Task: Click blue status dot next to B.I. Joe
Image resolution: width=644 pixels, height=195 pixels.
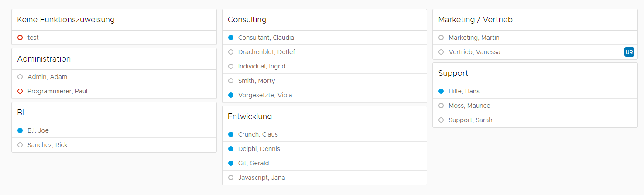Action: click(x=20, y=131)
